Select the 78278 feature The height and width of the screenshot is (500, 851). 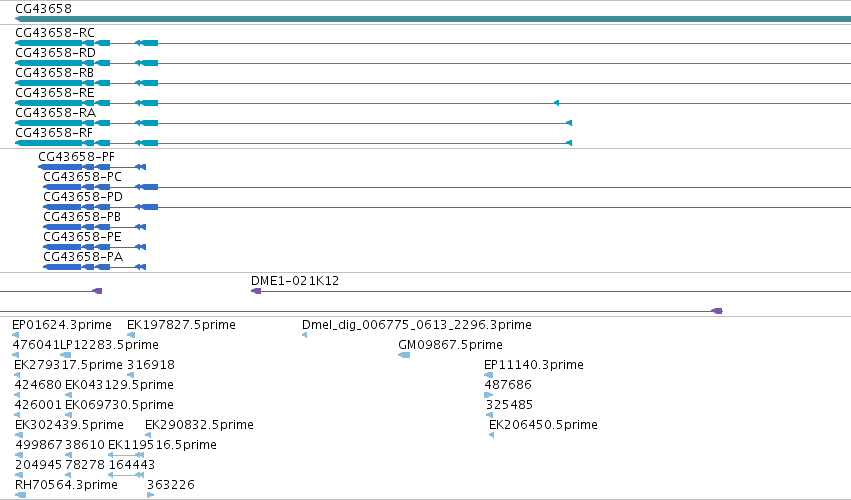point(85,465)
